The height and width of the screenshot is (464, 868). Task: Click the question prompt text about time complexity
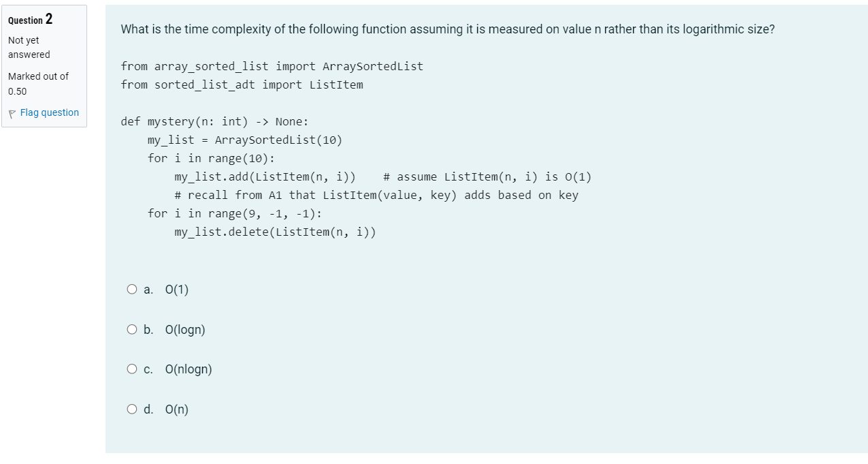(446, 29)
